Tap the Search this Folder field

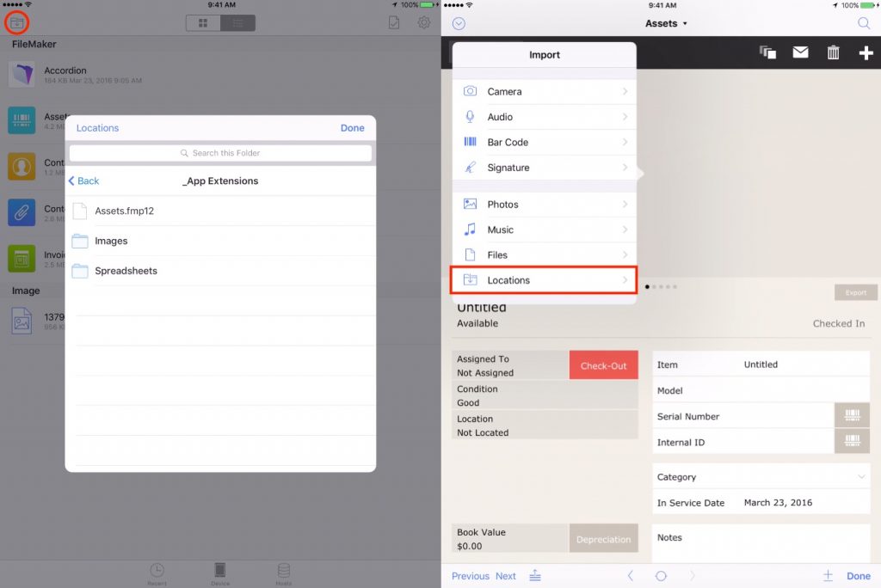click(220, 152)
